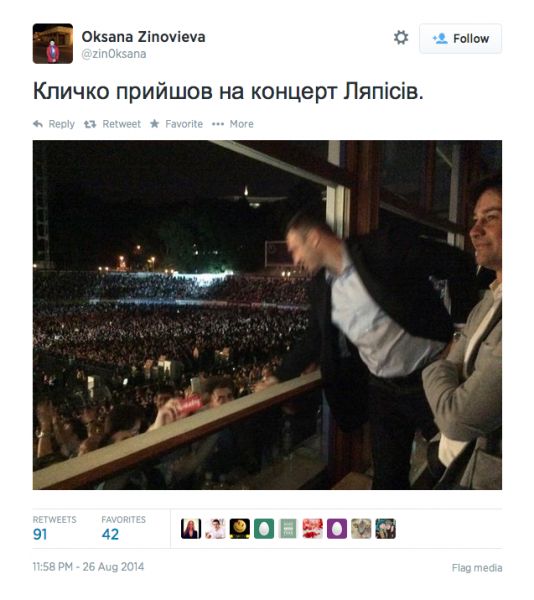This screenshot has height=600, width=534.
Task: Favorite the tweet with the star
Action: pyautogui.click(x=176, y=124)
